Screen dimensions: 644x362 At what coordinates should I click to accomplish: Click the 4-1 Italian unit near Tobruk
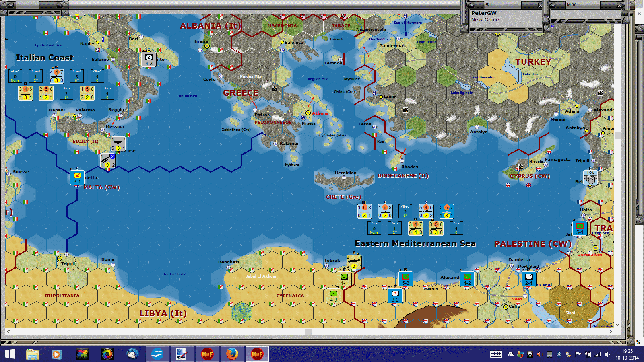click(344, 279)
